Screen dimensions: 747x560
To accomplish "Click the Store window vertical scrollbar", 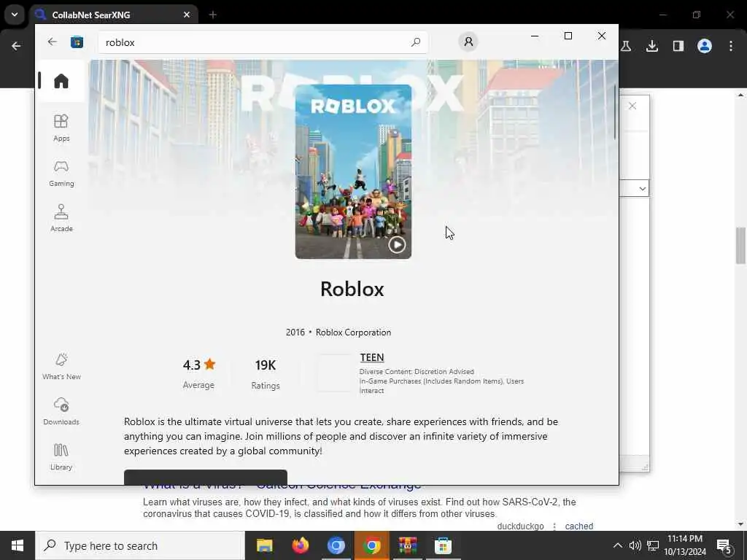I will pos(614,112).
